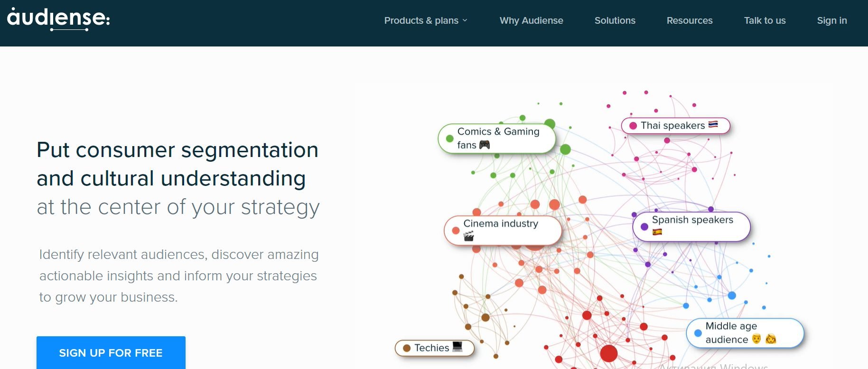This screenshot has width=868, height=369.
Task: Click the laptop icon next to Techies
Action: click(x=457, y=347)
